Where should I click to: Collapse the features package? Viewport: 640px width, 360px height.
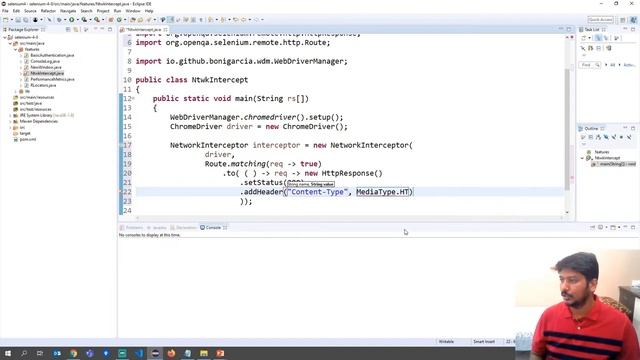(x=16, y=49)
